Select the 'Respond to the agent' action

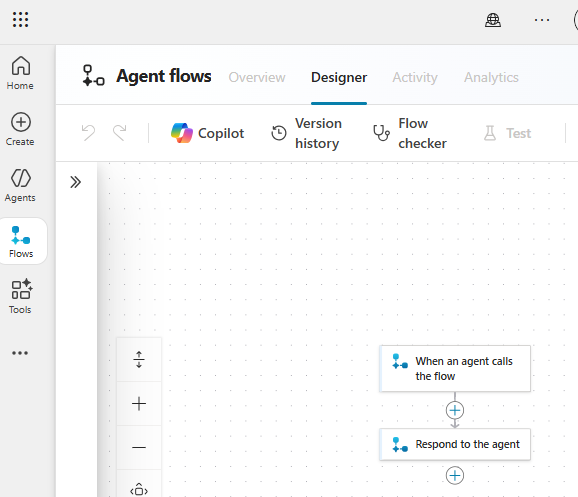point(455,444)
